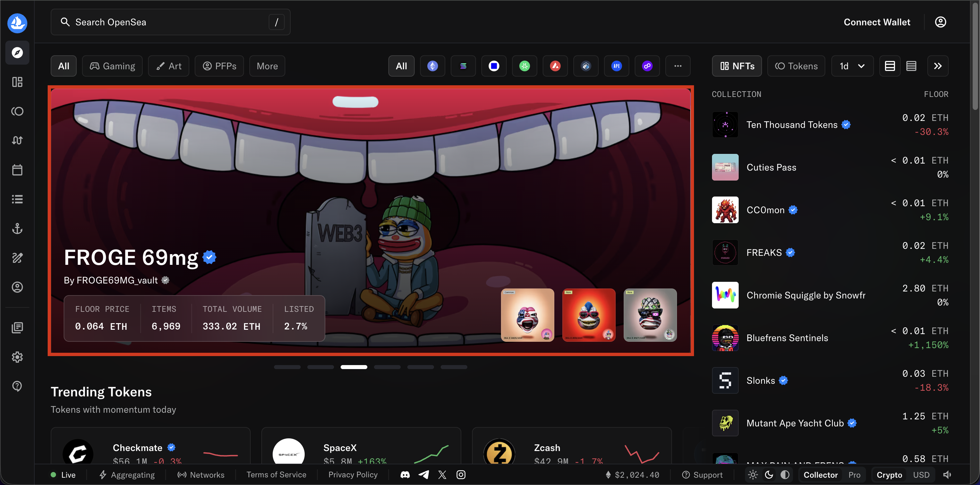Select Crypto currency display
The image size is (980, 485).
click(x=889, y=475)
